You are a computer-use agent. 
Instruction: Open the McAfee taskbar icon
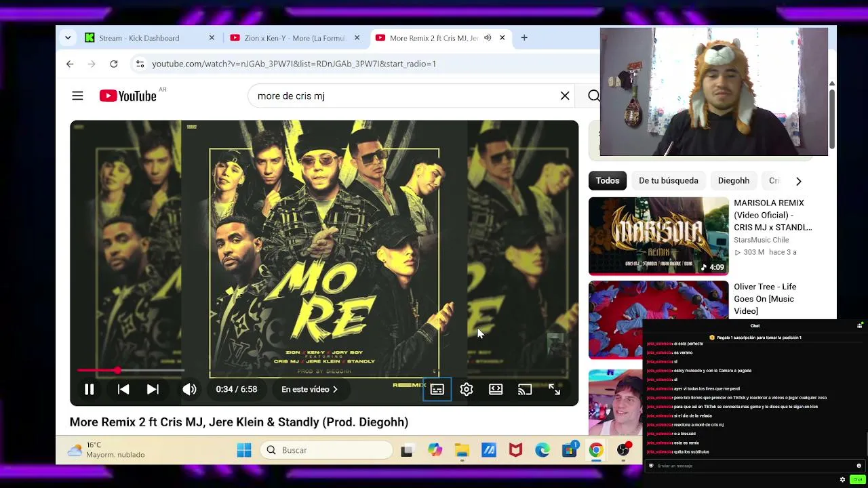(x=515, y=450)
